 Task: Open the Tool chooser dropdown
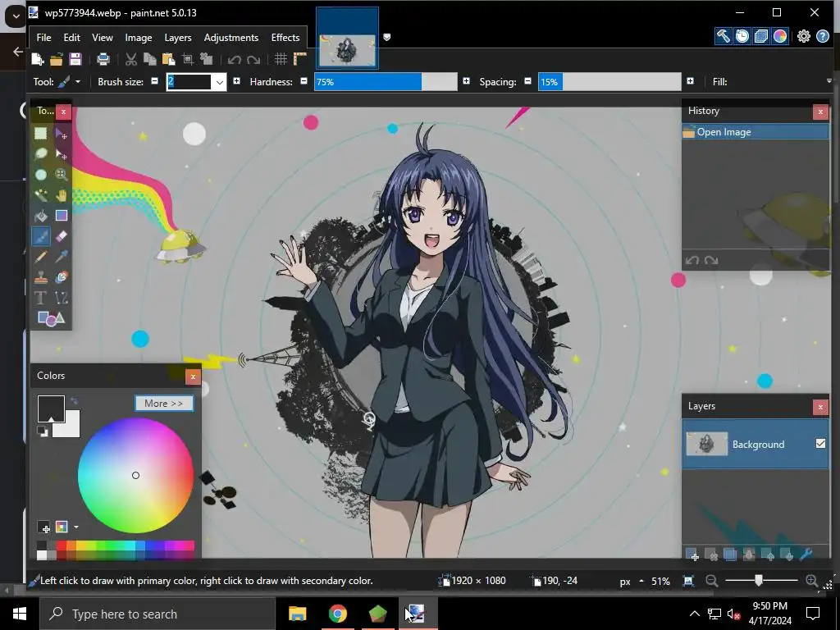point(78,82)
